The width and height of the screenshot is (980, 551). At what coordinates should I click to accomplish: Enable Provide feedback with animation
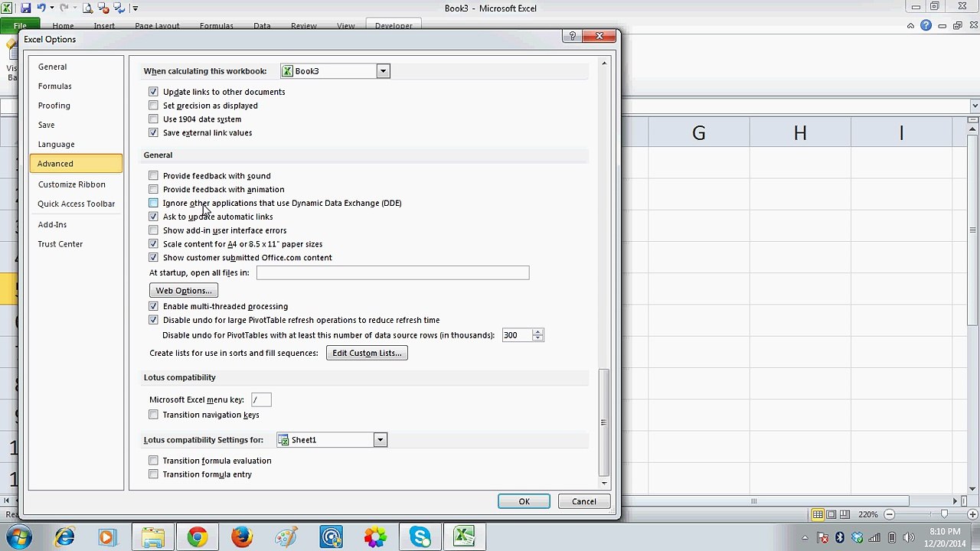tap(153, 190)
